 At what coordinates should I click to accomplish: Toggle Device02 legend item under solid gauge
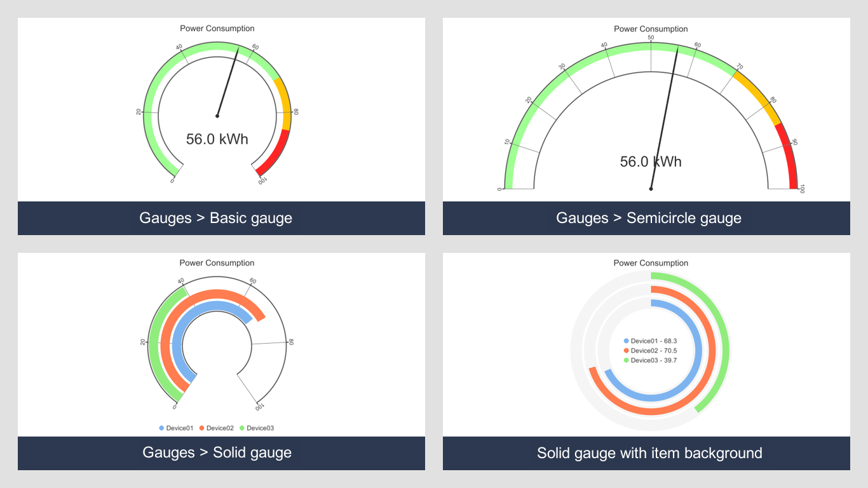point(217,428)
